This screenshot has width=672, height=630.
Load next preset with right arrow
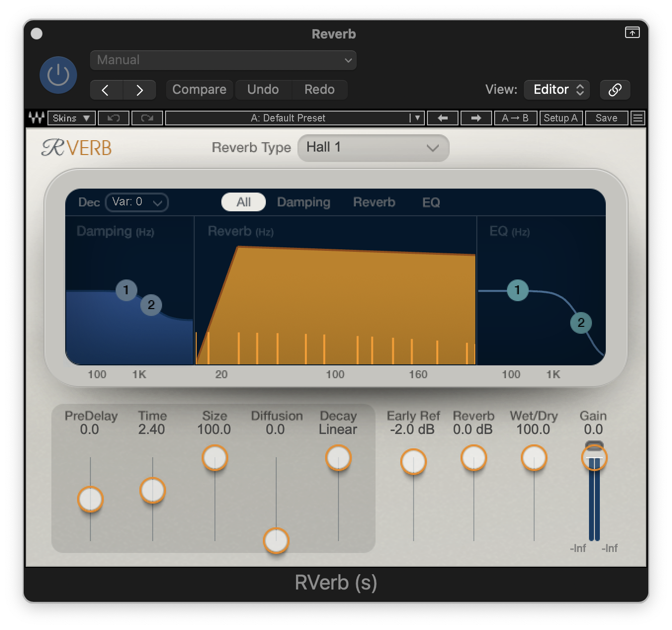tap(476, 118)
